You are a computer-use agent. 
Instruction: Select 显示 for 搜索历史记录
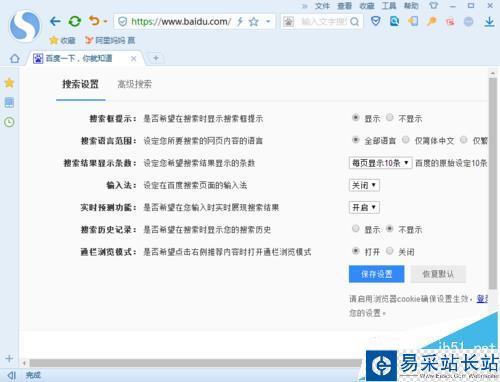356,229
